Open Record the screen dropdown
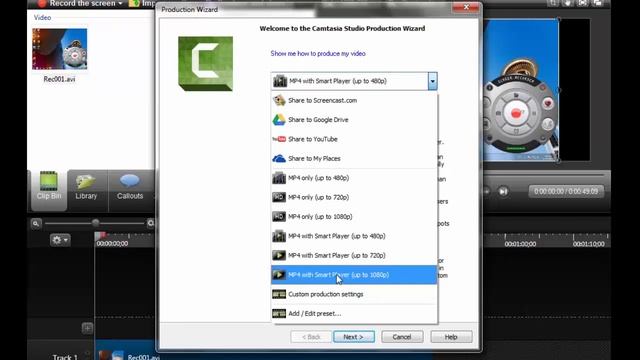 [x=80, y=4]
